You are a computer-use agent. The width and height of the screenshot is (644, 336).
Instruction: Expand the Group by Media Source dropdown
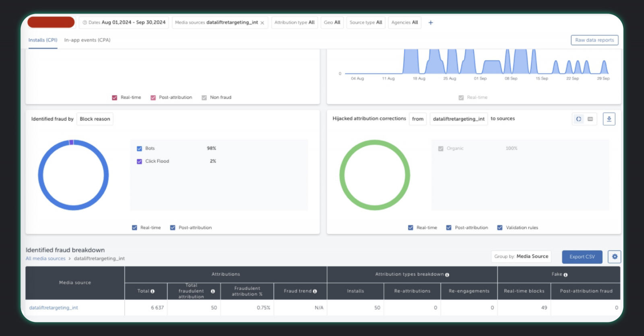(x=521, y=256)
